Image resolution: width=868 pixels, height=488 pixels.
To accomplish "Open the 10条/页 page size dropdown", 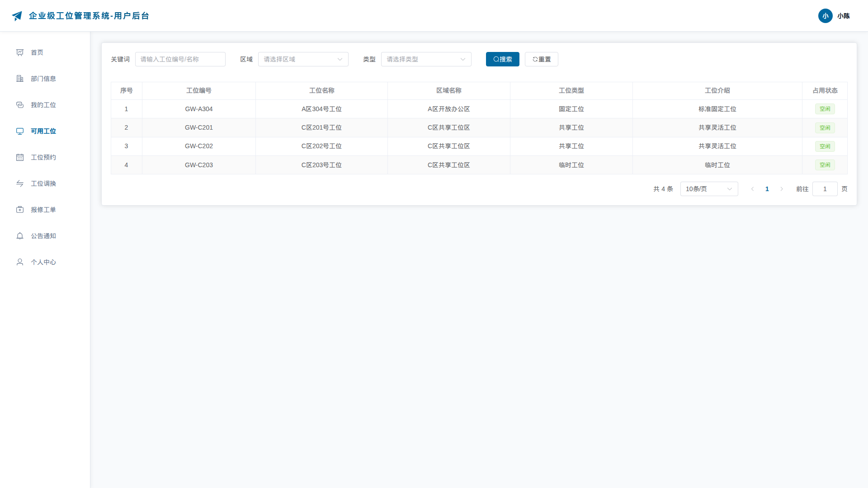I will (709, 189).
